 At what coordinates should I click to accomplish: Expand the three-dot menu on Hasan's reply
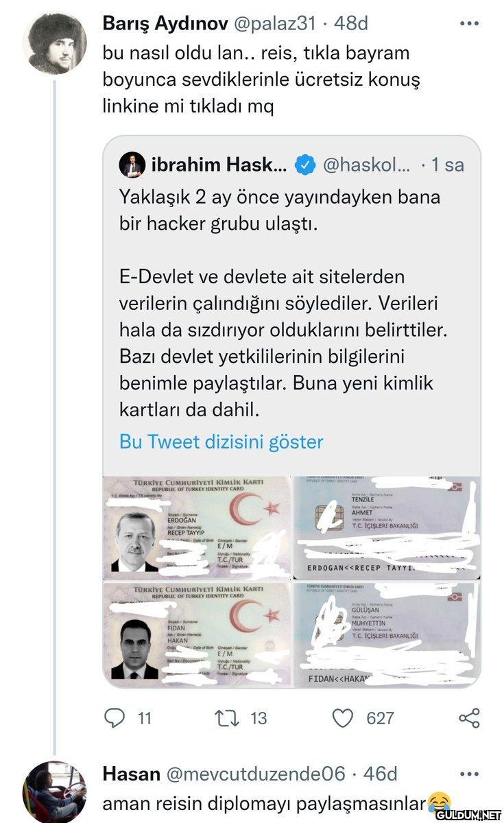[x=469, y=774]
